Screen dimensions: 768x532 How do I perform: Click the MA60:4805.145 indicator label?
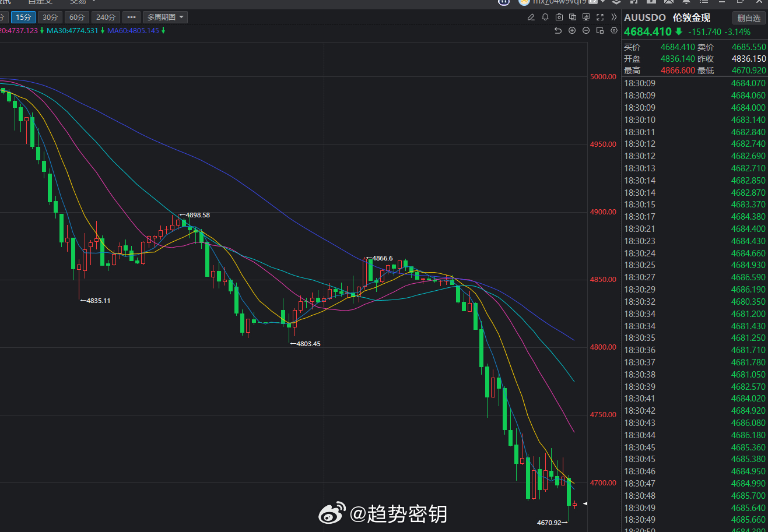tap(133, 31)
